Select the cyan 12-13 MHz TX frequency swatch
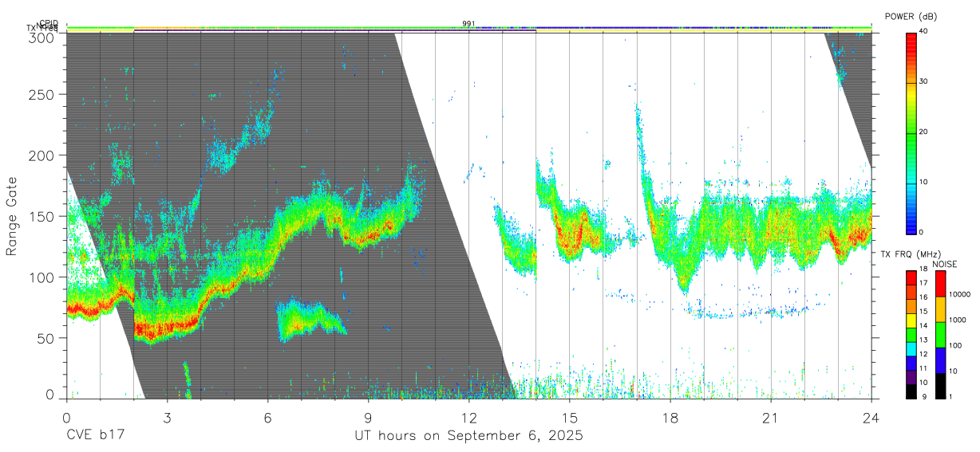This screenshot has width=980, height=452. (x=910, y=349)
